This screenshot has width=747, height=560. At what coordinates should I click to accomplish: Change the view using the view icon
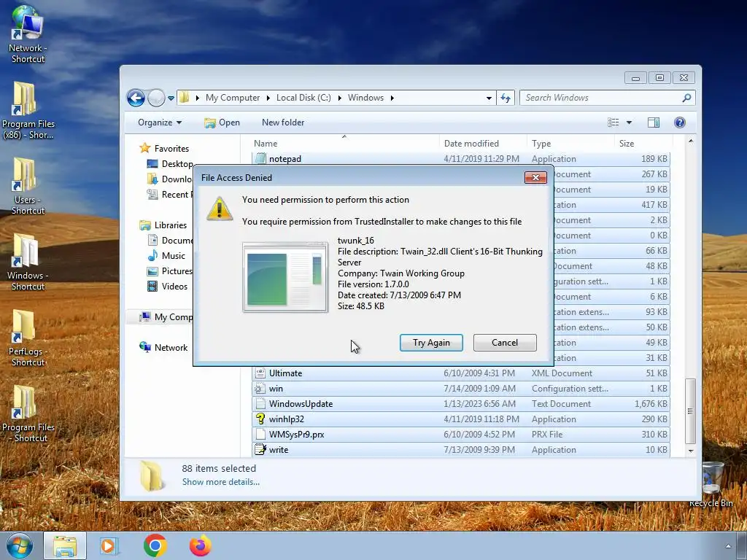click(x=613, y=122)
